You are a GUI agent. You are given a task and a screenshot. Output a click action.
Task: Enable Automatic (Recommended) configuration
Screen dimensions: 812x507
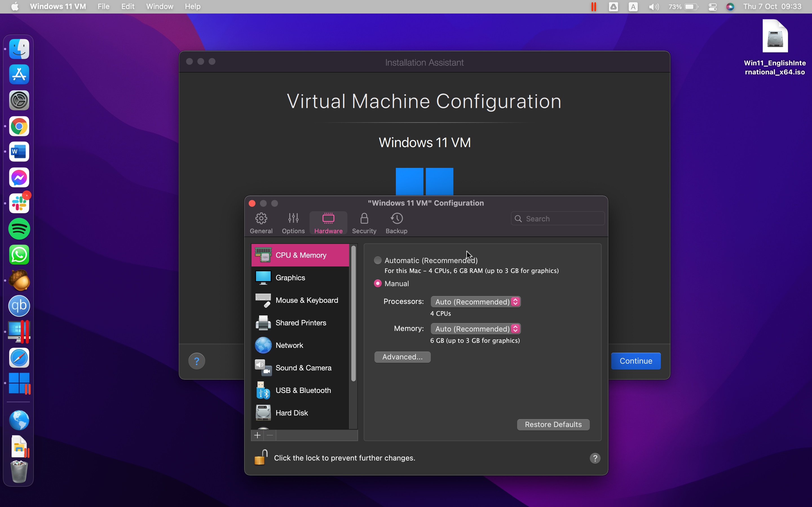coord(378,260)
